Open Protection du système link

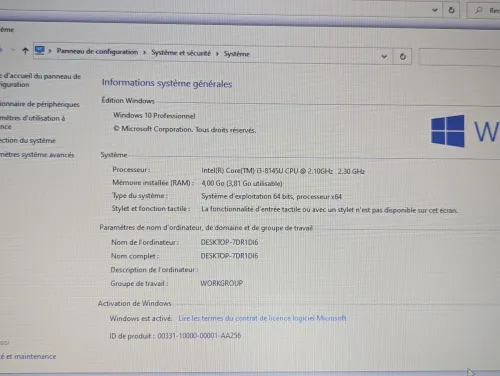(x=28, y=140)
